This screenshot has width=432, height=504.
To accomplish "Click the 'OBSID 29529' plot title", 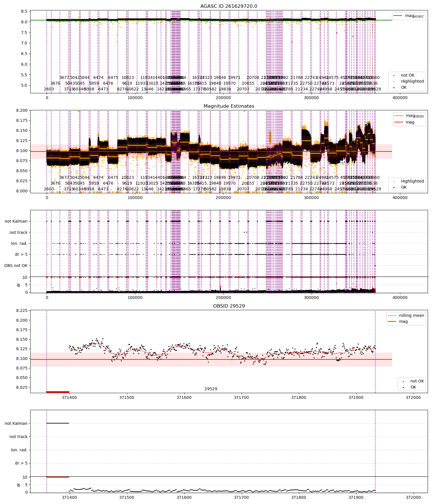I will pyautogui.click(x=229, y=306).
